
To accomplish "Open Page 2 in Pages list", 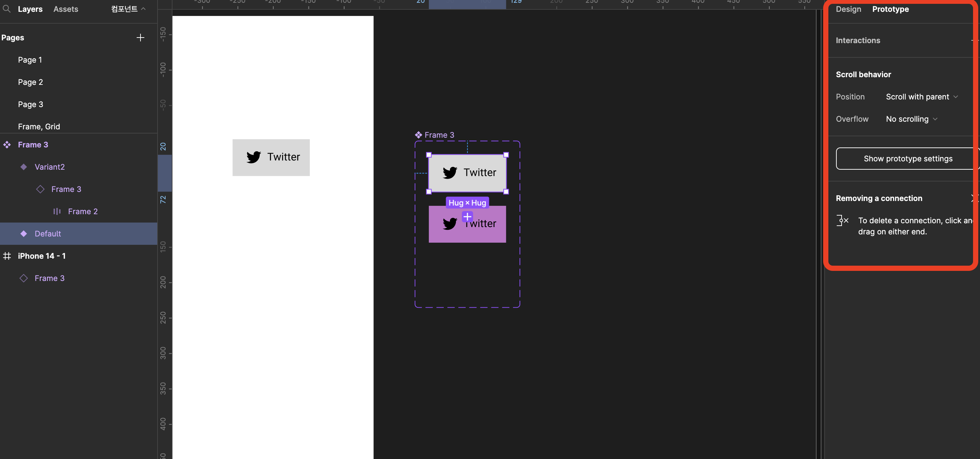I will click(x=31, y=82).
